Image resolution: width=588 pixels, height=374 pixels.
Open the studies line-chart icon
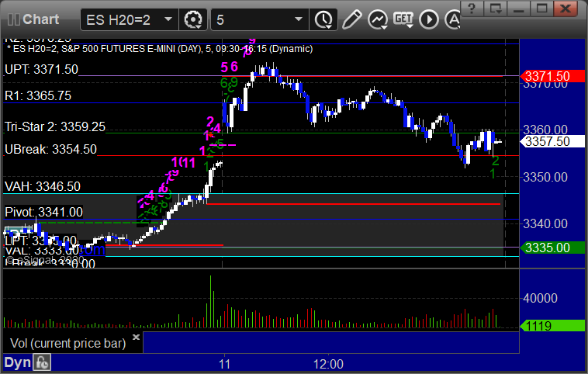[377, 19]
